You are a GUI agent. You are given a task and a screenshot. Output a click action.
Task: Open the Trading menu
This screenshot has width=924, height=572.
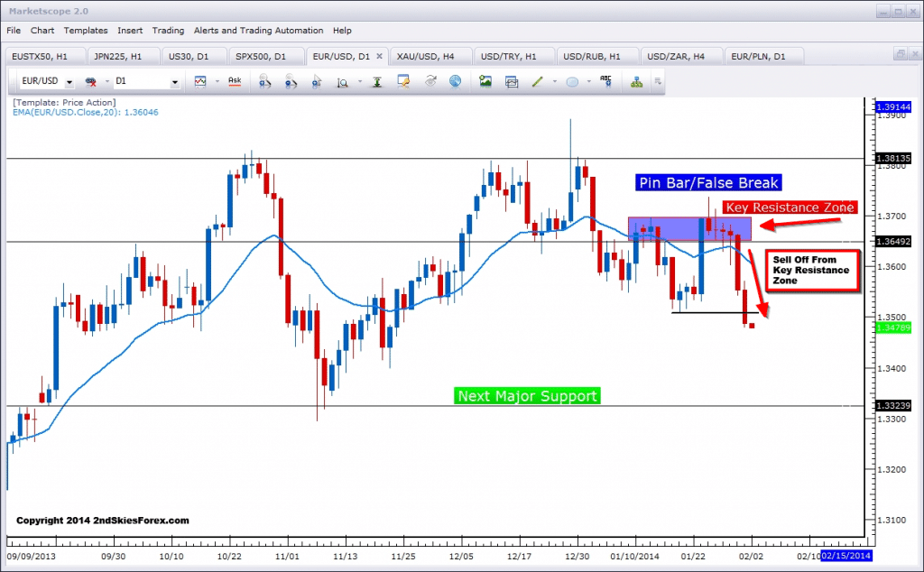(168, 31)
